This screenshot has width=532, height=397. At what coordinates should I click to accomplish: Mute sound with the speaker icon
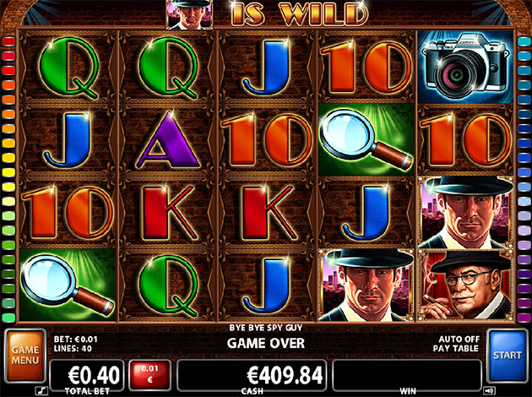click(x=489, y=391)
